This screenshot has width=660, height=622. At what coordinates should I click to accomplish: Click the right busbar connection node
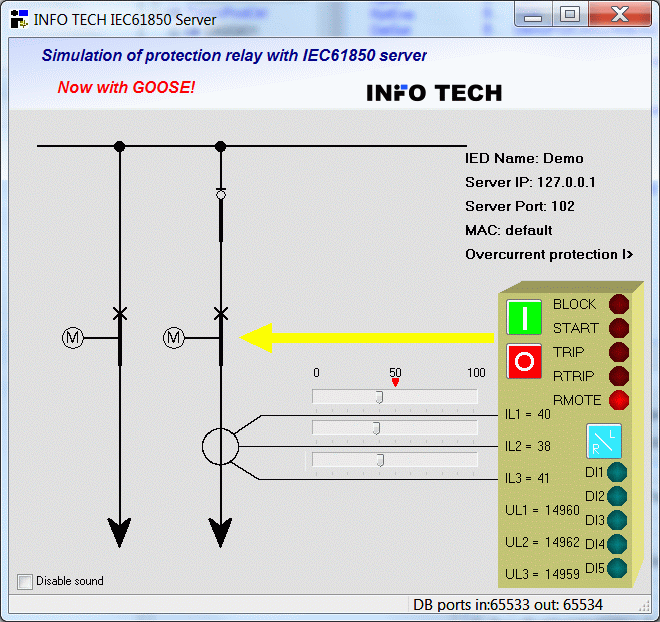220,146
